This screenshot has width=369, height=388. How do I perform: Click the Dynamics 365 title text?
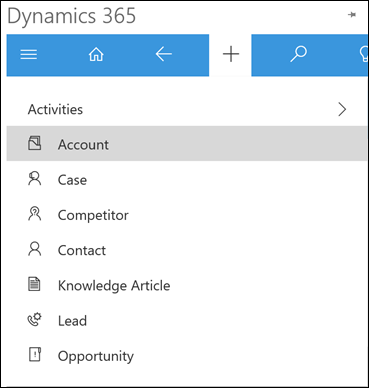72,16
